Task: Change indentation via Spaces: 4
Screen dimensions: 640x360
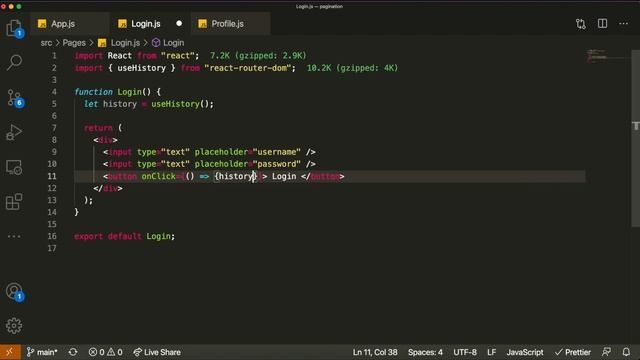Action: pyautogui.click(x=425, y=352)
